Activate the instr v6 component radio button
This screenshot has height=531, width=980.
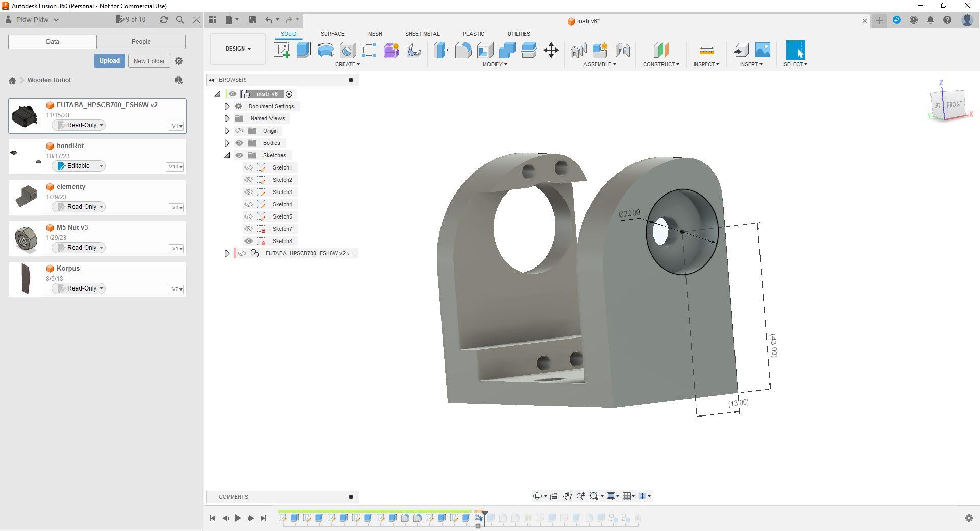click(x=289, y=94)
